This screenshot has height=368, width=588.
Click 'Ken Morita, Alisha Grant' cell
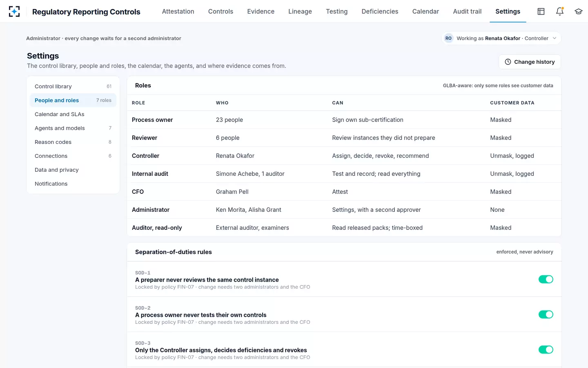click(249, 210)
